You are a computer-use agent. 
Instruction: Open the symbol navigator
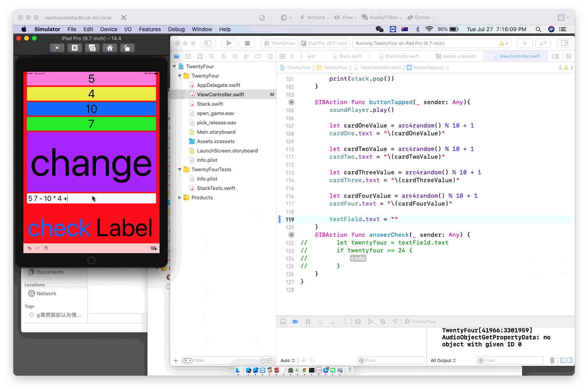[200, 57]
